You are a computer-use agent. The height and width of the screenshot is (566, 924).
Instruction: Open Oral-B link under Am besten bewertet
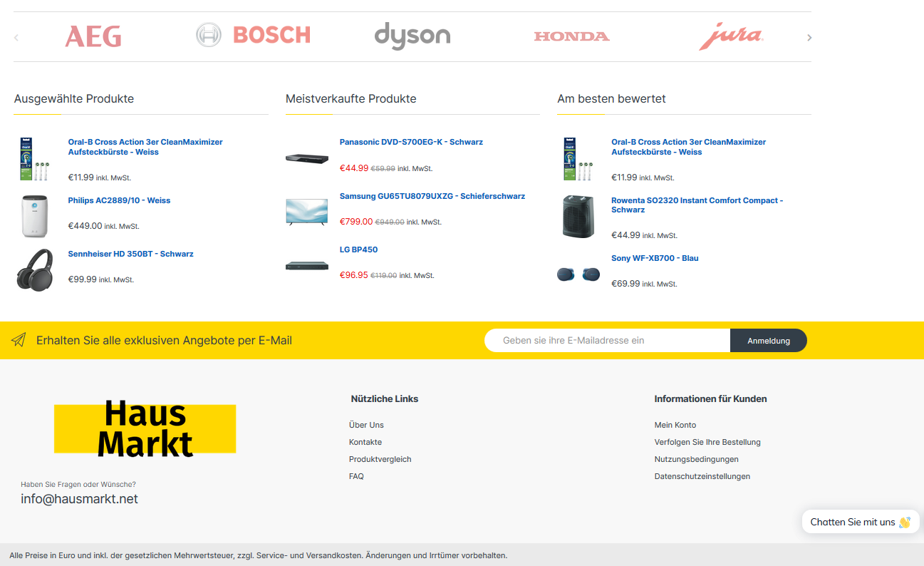tap(688, 147)
